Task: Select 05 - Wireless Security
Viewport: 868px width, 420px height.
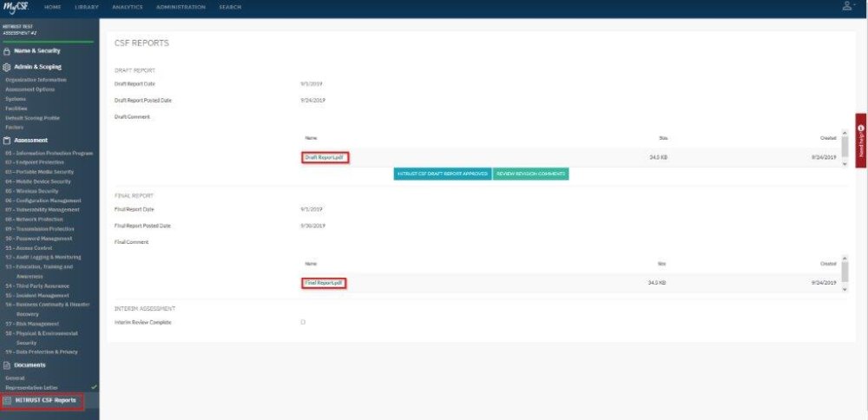Action: tap(31, 191)
